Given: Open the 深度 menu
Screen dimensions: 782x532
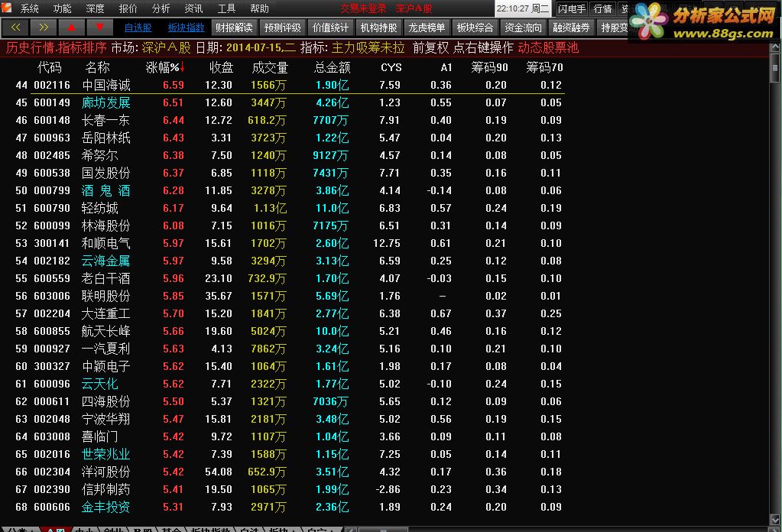Looking at the screenshot, I should 95,8.
